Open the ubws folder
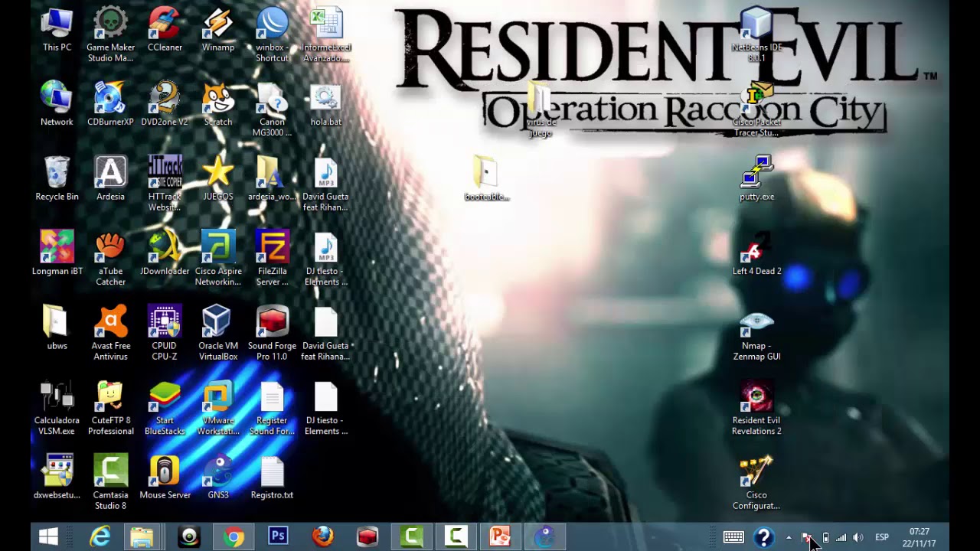This screenshot has width=980, height=551. tap(57, 328)
